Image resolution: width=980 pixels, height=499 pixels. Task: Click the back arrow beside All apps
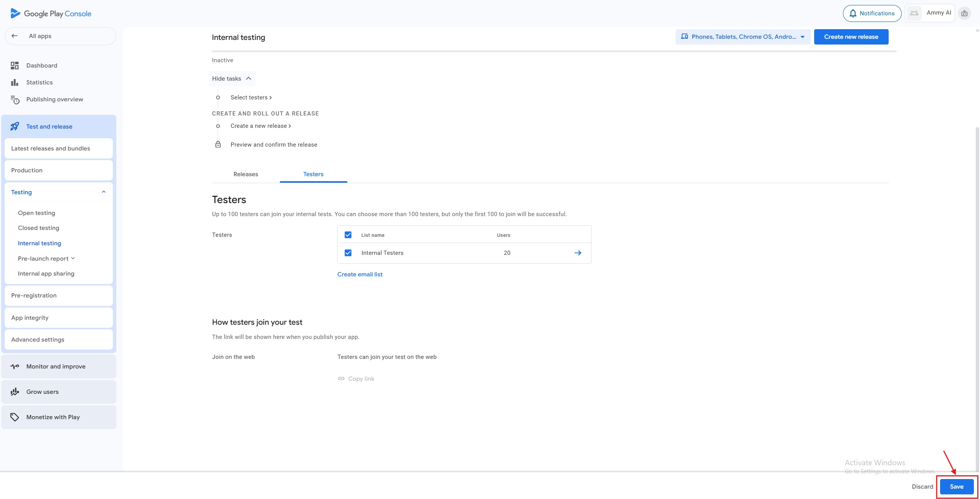click(x=15, y=36)
